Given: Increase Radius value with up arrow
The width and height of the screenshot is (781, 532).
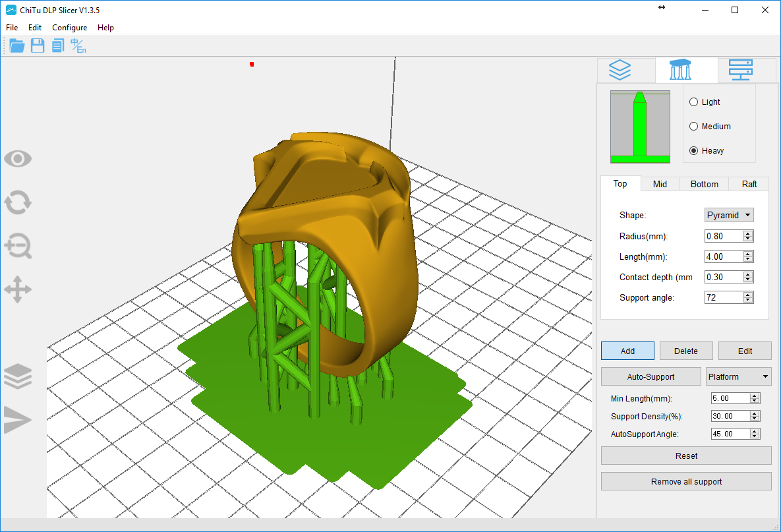Looking at the screenshot, I should 747,233.
